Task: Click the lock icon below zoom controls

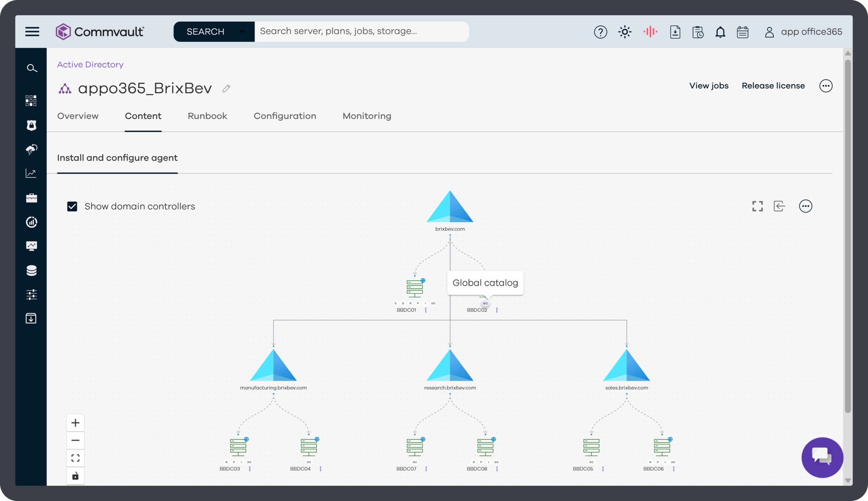Action: 76,476
